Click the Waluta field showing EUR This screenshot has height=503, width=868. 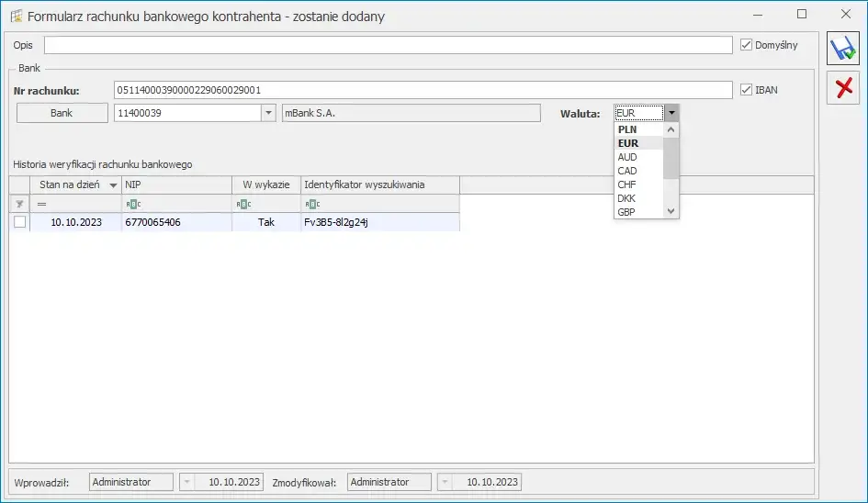[x=638, y=113]
